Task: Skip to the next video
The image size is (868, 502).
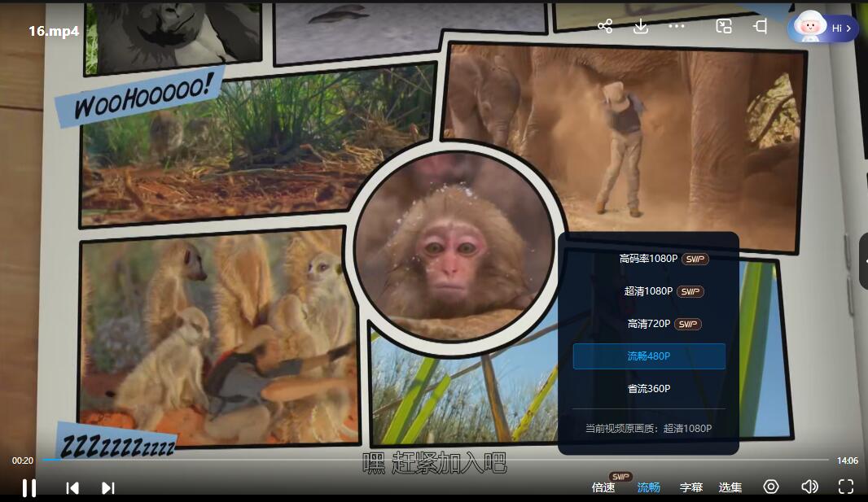Action: tap(108, 487)
